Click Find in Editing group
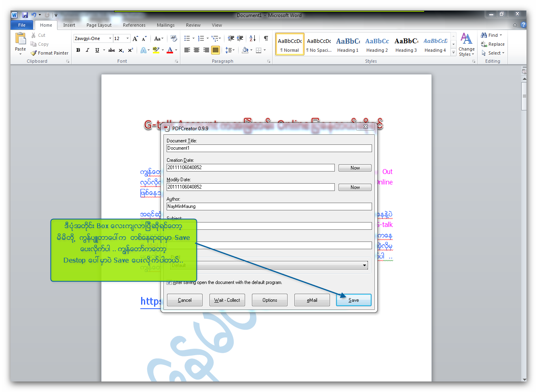537x392 pixels. click(x=491, y=35)
